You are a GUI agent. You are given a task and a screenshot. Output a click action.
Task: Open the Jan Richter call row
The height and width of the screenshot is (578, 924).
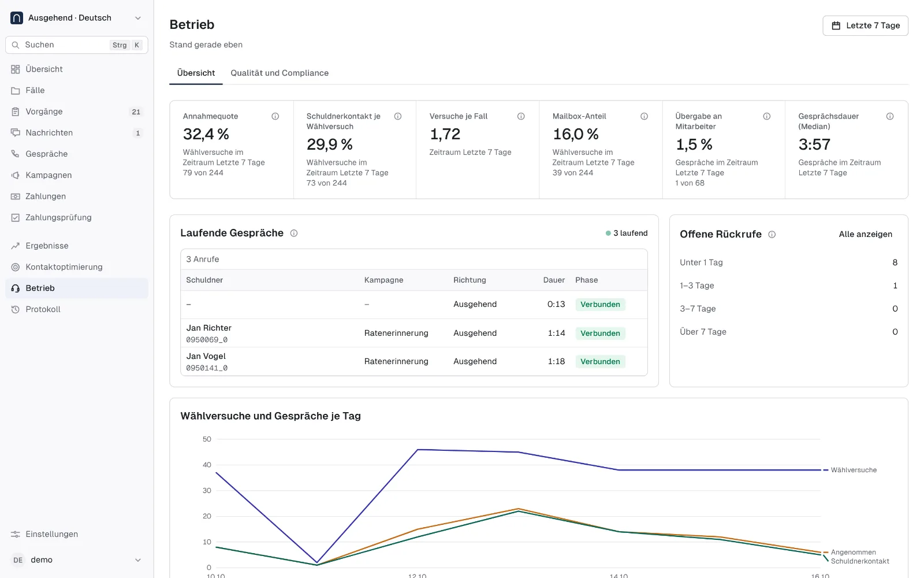pos(413,333)
